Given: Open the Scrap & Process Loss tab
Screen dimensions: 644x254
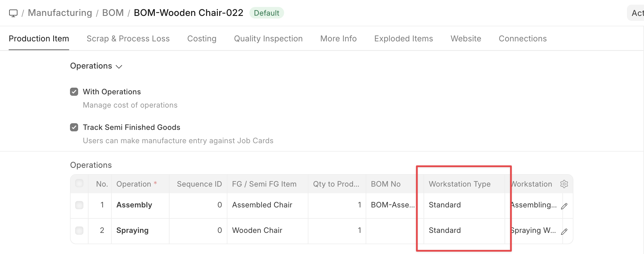Looking at the screenshot, I should pyautogui.click(x=128, y=39).
